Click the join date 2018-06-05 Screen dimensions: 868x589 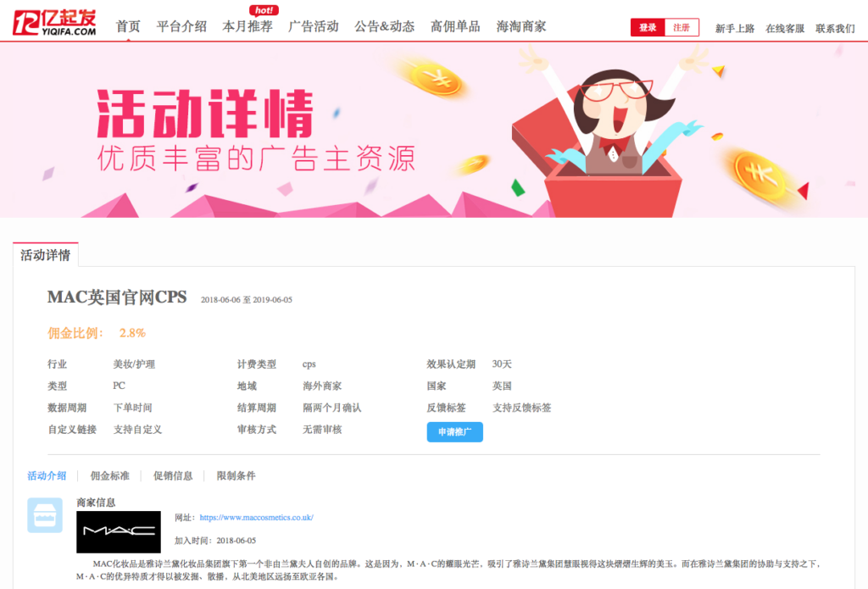(x=236, y=541)
